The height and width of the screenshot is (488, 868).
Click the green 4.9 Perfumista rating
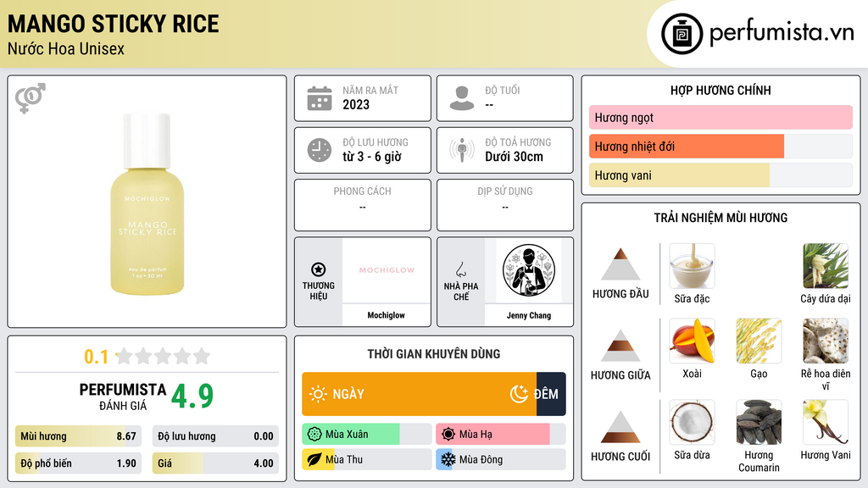coord(192,396)
